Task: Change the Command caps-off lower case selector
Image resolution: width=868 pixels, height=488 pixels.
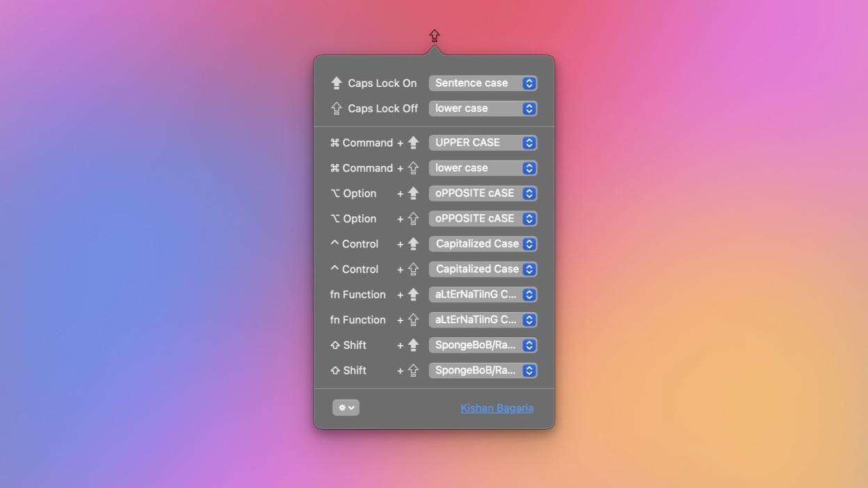Action: tap(483, 168)
